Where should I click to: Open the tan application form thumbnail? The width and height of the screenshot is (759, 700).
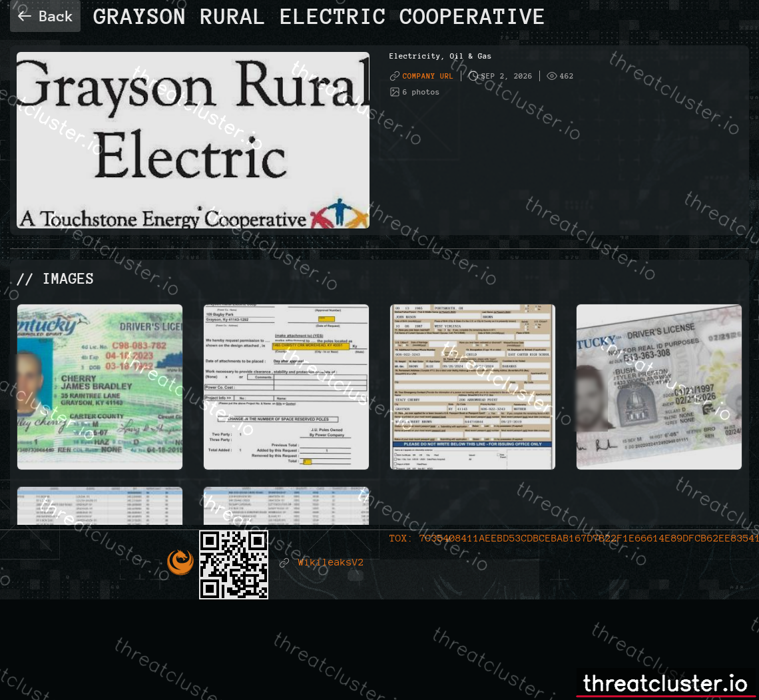(x=473, y=387)
